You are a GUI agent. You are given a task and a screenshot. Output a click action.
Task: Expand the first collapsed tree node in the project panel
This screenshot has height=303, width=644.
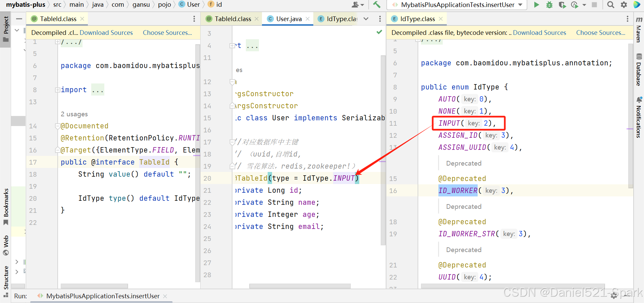(x=17, y=262)
